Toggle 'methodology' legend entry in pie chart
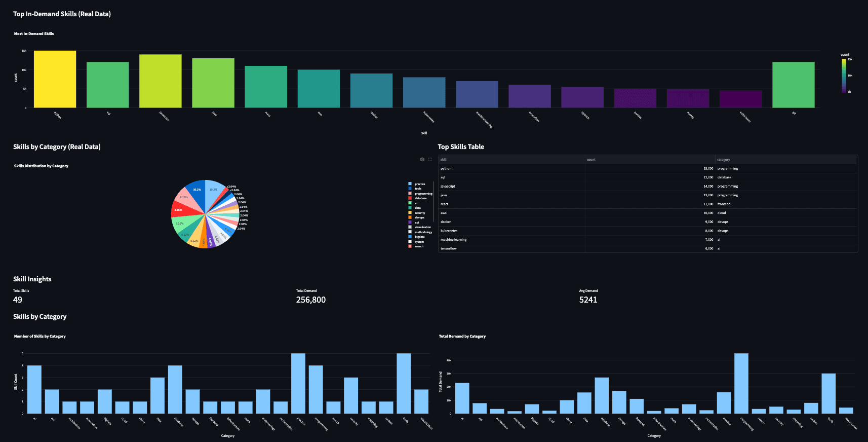This screenshot has height=442, width=868. pyautogui.click(x=420, y=232)
